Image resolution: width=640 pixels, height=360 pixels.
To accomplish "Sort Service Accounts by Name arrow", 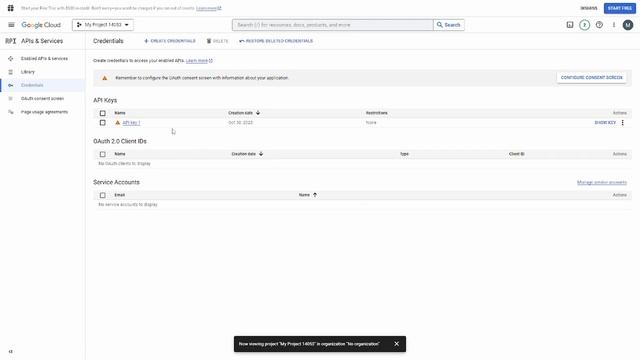I will [315, 195].
